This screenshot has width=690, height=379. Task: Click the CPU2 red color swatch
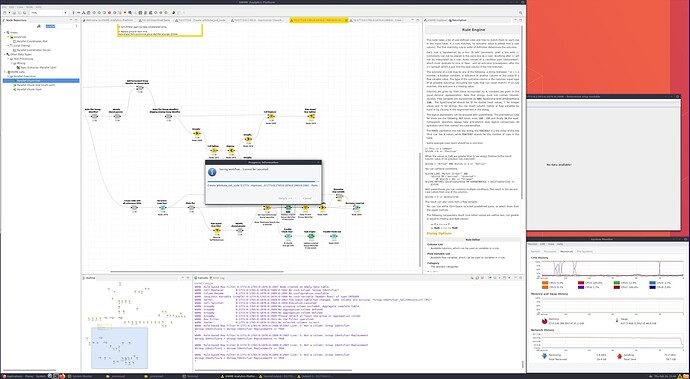[581, 283]
